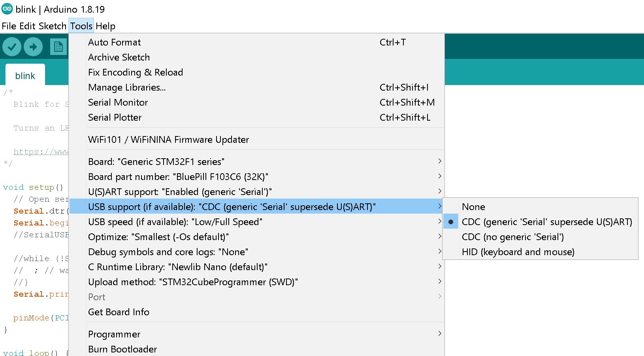Image resolution: width=644 pixels, height=356 pixels.
Task: Choose Burn Bootloader entry
Action: (x=256, y=349)
